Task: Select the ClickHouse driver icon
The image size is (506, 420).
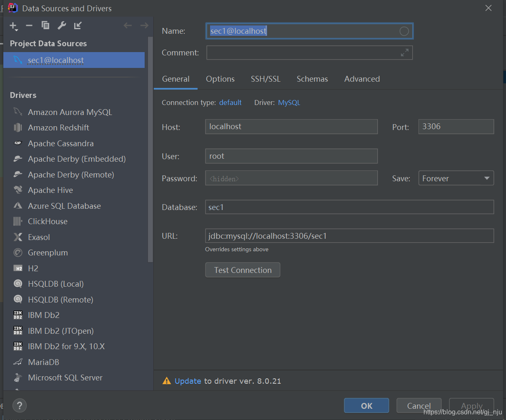Action: (x=18, y=221)
